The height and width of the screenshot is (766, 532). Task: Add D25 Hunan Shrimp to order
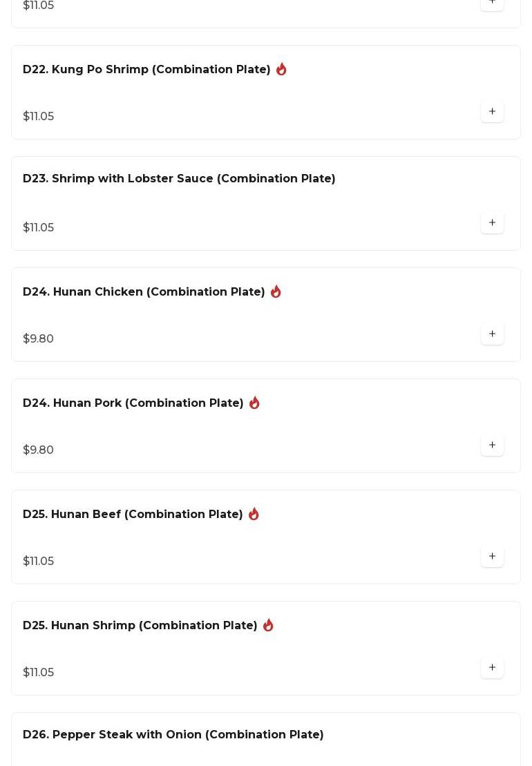click(492, 668)
